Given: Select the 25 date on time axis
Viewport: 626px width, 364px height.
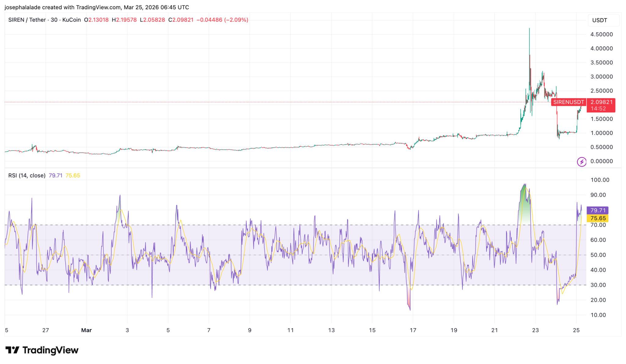Looking at the screenshot, I should [576, 330].
